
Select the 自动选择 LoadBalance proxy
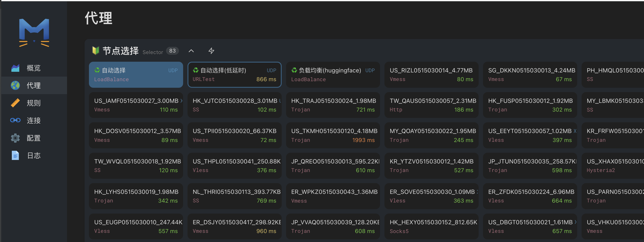[136, 75]
